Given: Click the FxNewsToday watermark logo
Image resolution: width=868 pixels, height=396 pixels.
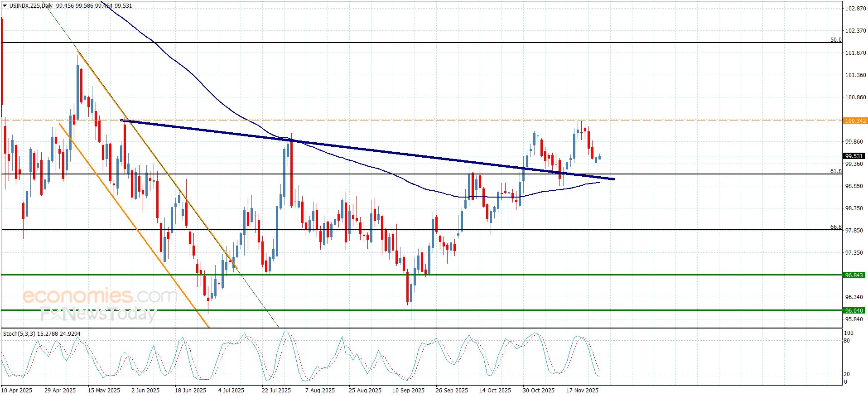Looking at the screenshot, I should pos(98,314).
